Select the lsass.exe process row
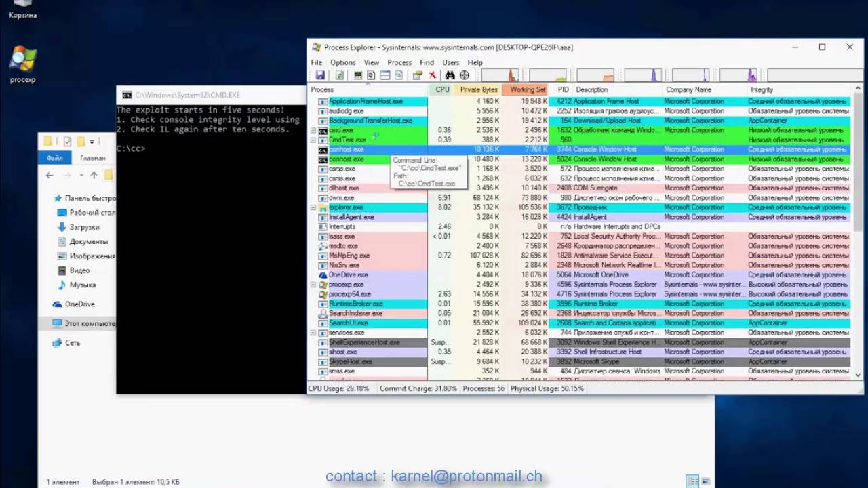 coord(580,237)
